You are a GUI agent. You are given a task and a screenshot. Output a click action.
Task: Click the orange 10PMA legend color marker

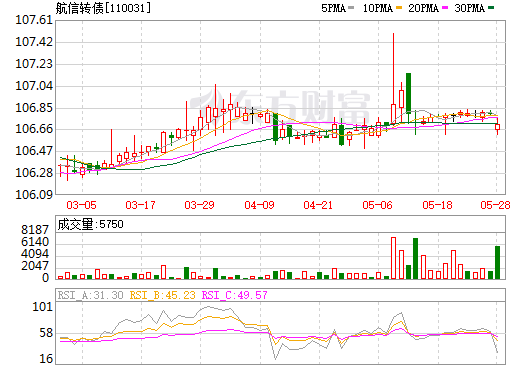[399, 7]
